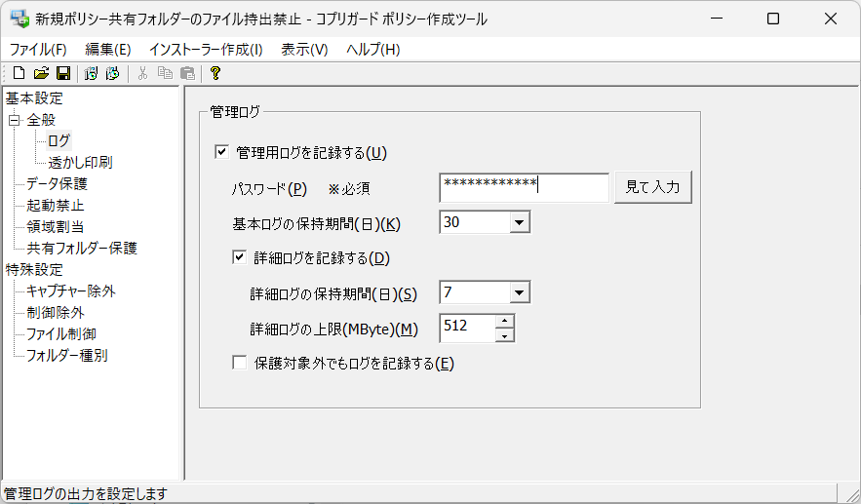Click the paste clipboard icon

pos(188,73)
